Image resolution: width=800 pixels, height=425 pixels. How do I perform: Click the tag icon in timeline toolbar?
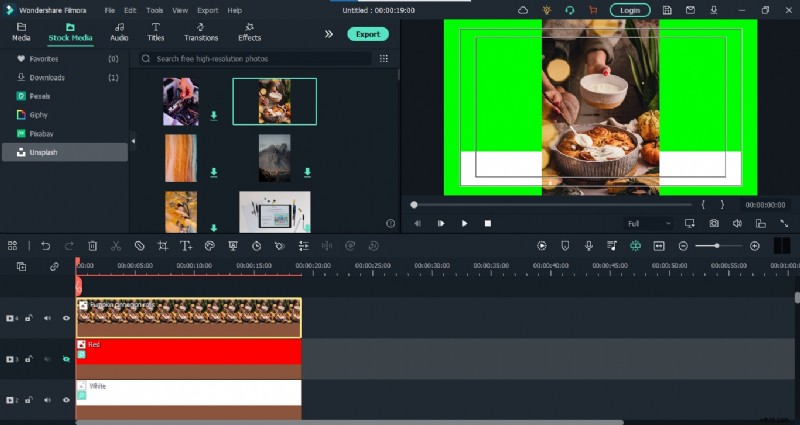click(139, 246)
